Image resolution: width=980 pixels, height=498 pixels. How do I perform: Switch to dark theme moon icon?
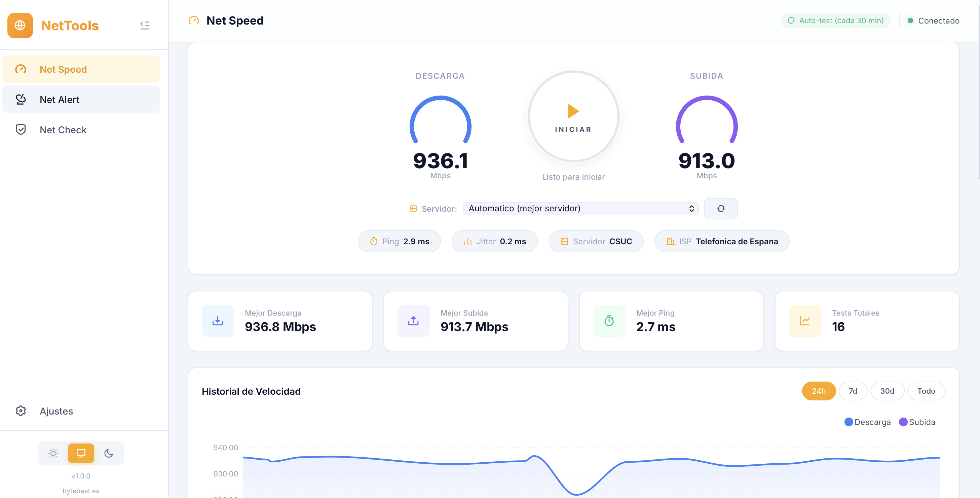tap(109, 453)
